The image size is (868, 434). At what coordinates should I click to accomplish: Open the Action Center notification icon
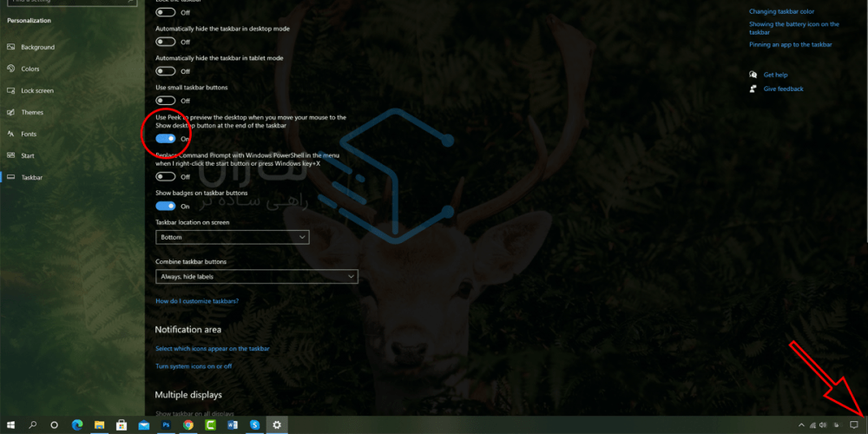(x=853, y=425)
